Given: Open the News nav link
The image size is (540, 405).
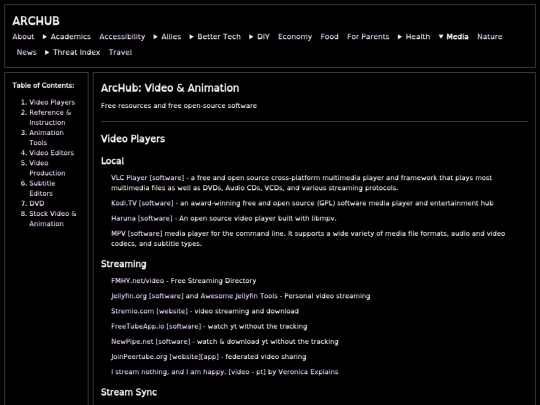Looking at the screenshot, I should [27, 52].
